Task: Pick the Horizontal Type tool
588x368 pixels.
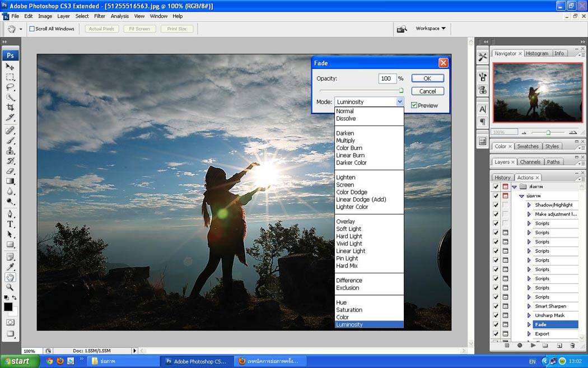Action: click(x=10, y=224)
